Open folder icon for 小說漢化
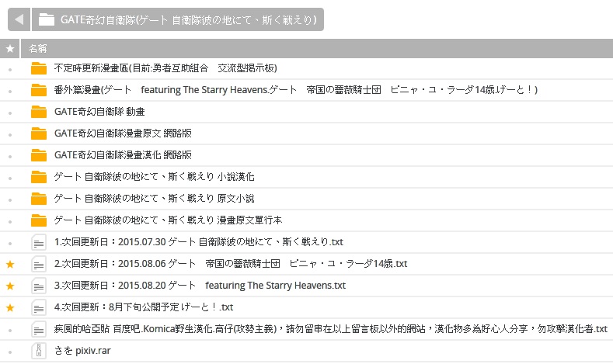 click(39, 177)
